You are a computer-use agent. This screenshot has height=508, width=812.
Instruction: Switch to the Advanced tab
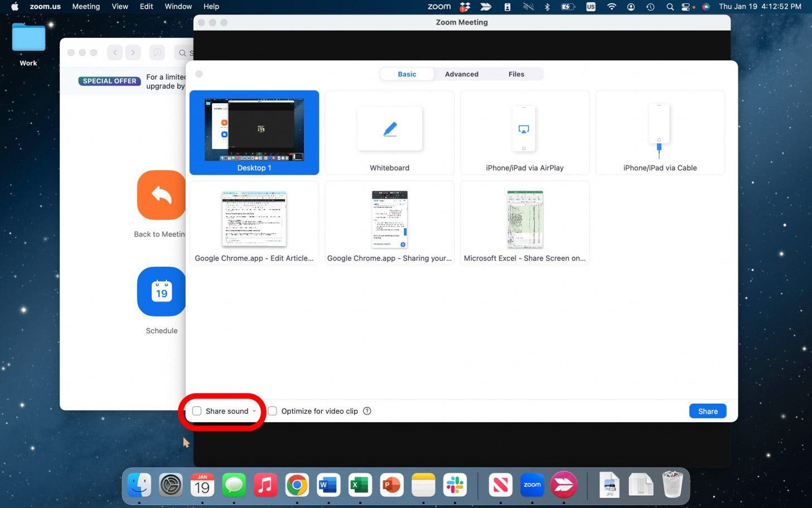[461, 74]
